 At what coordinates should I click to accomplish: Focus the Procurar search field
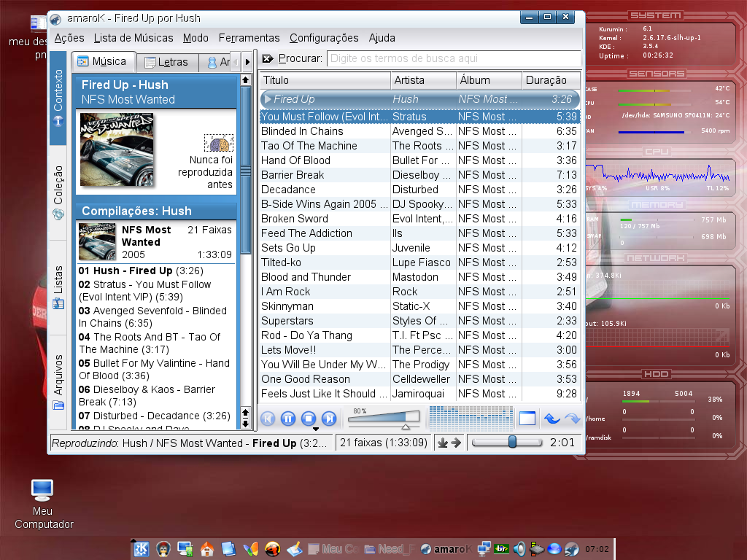point(454,58)
